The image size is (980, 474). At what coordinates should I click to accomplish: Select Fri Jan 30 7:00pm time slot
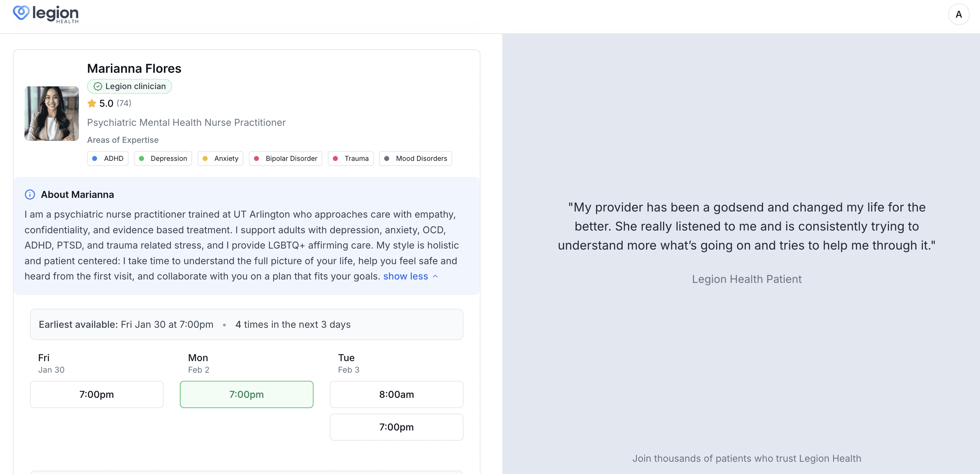click(97, 394)
